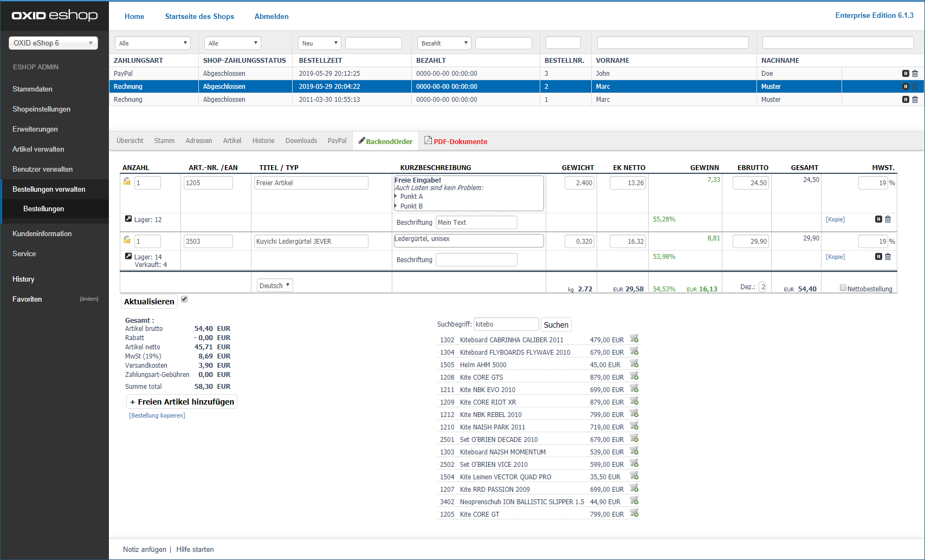Switch to the Adressen tab
The image size is (925, 560).
[199, 141]
